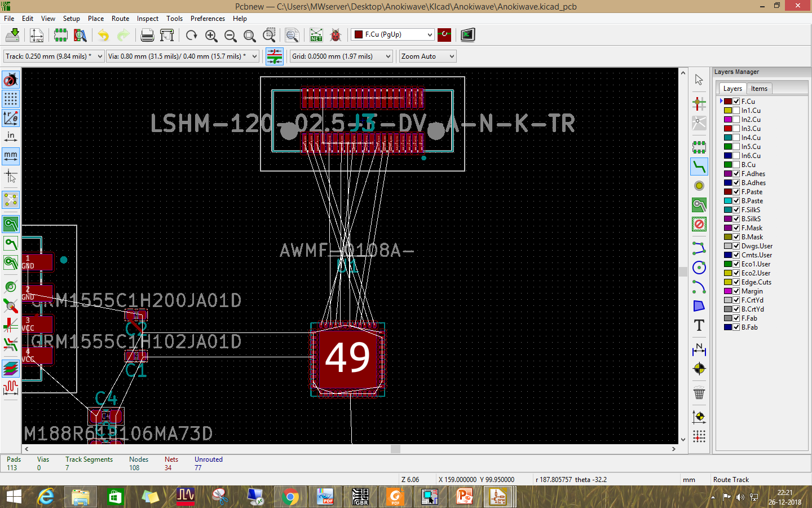Switch to polar coordinates icon
812x508 pixels.
click(x=11, y=118)
